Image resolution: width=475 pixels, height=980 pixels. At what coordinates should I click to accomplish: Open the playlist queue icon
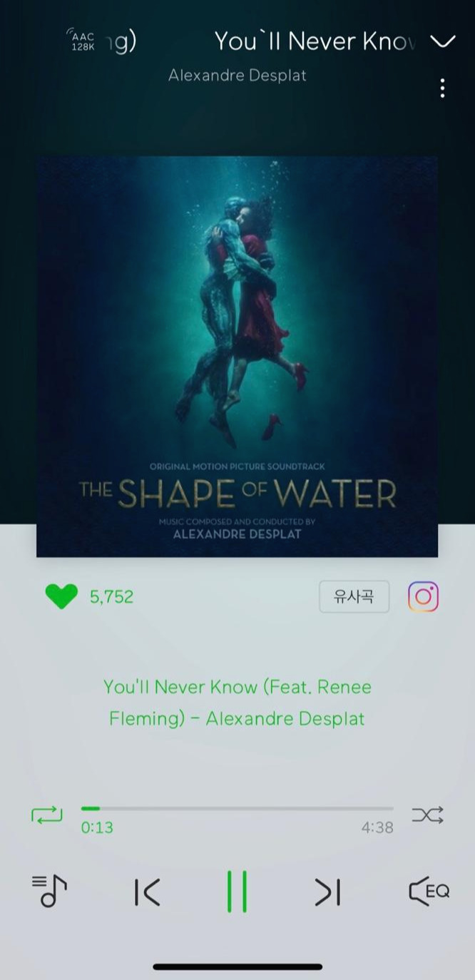coord(49,891)
